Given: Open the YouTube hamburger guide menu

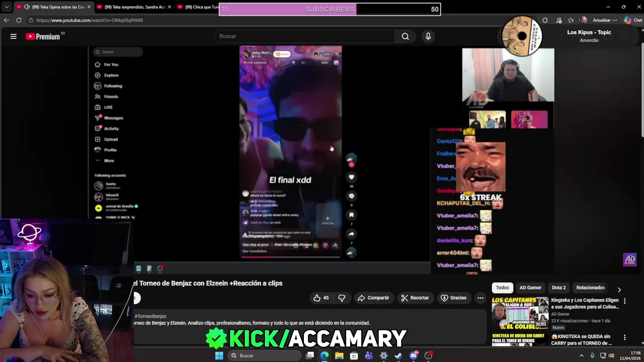Looking at the screenshot, I should click(14, 36).
